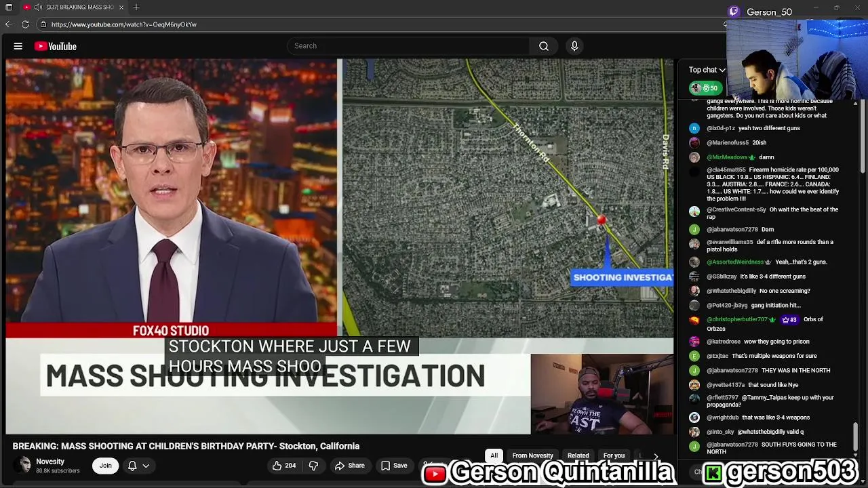Open @wrightdub chat avatar

(x=694, y=418)
